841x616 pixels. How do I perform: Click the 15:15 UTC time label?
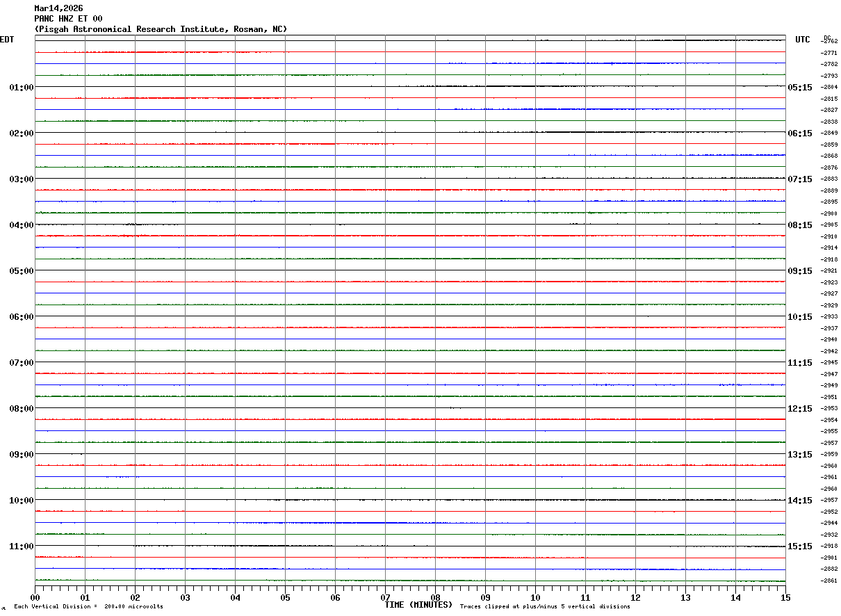click(x=800, y=546)
